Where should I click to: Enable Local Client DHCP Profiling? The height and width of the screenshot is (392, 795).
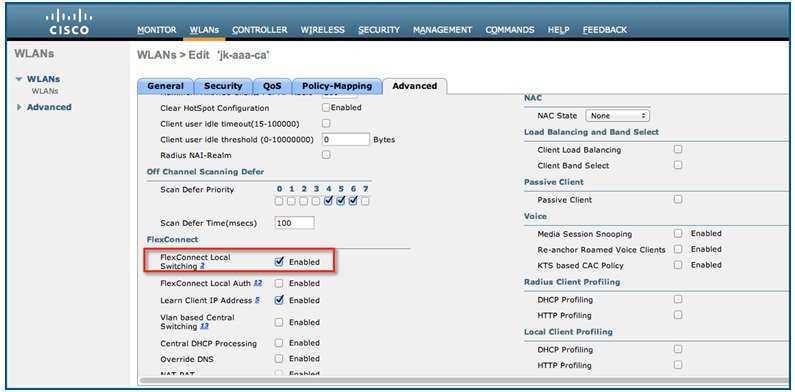(678, 349)
